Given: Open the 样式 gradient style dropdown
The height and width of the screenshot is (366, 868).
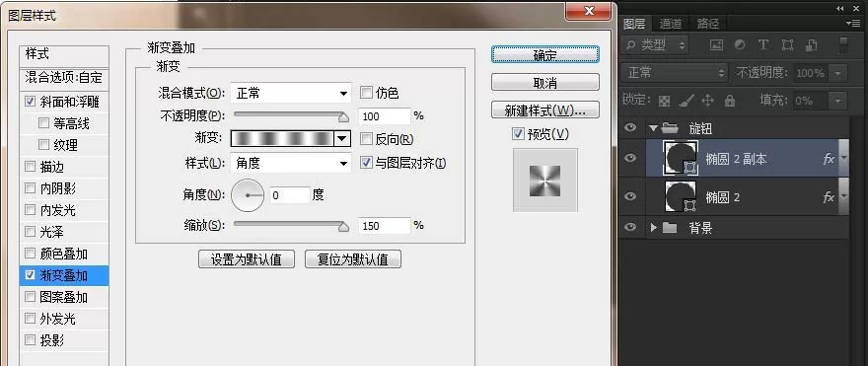Looking at the screenshot, I should 291,163.
